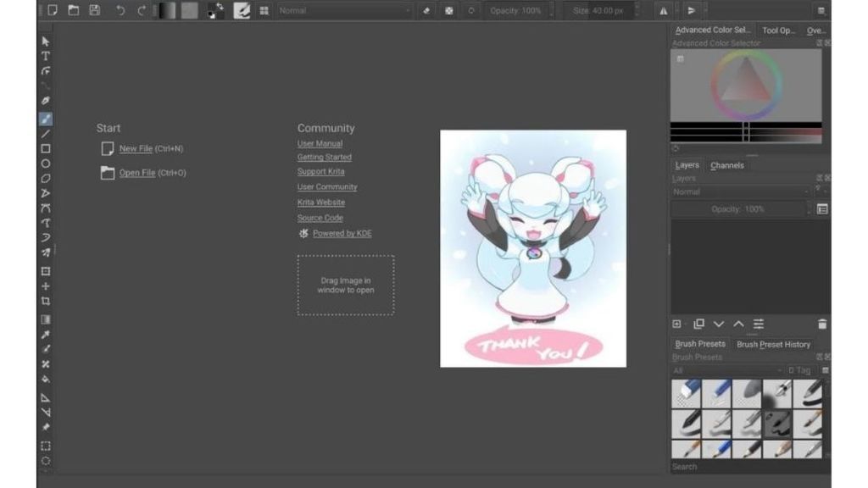
Task: Switch to Brush Preset History tab
Action: coord(773,344)
